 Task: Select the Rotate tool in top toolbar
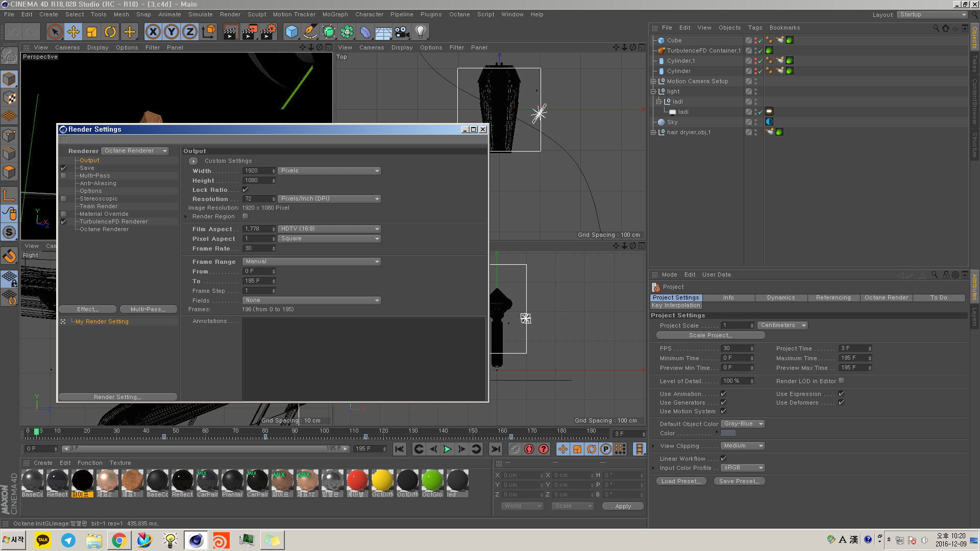pyautogui.click(x=110, y=32)
